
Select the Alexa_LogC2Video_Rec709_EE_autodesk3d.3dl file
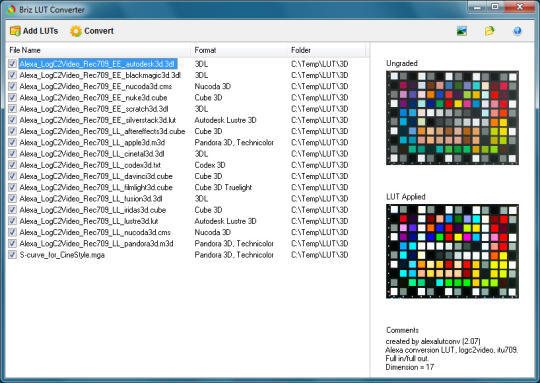[x=98, y=64]
